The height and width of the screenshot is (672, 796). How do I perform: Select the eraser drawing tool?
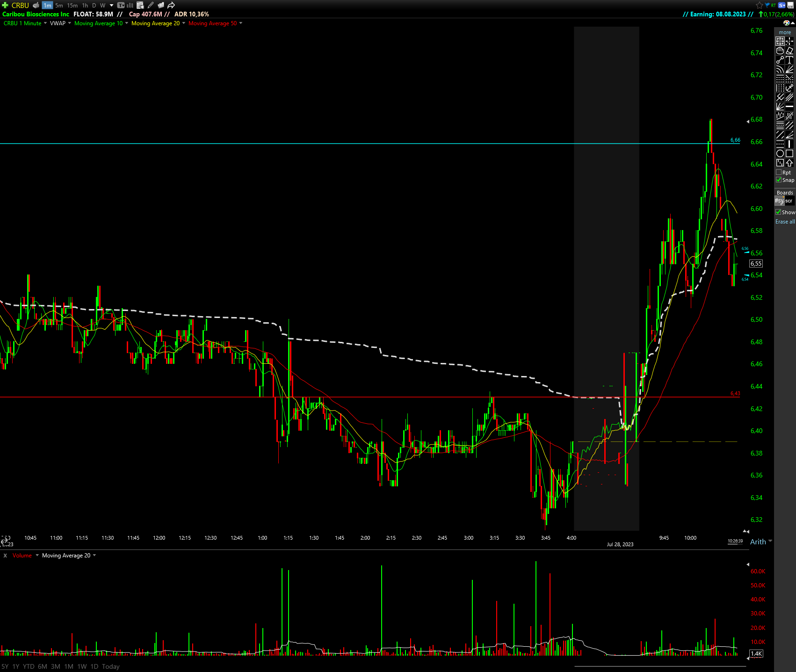point(789,51)
